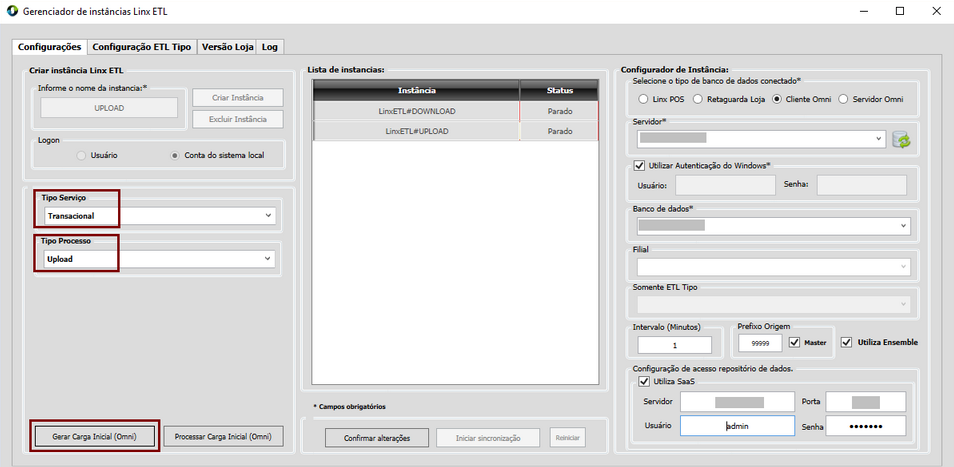Click Processar Carga Inicial (Omni) button
Image resolution: width=954 pixels, height=467 pixels.
(x=224, y=437)
